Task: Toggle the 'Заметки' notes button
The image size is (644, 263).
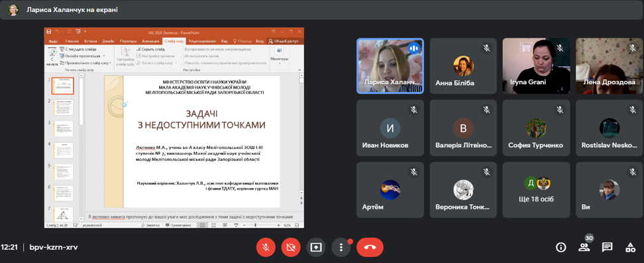Action: pyautogui.click(x=151, y=225)
